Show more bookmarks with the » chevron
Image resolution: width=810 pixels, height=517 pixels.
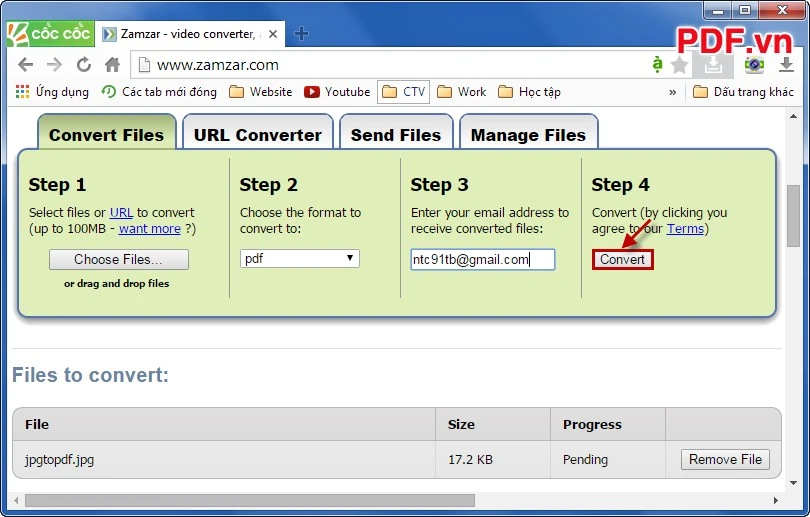pyautogui.click(x=673, y=92)
